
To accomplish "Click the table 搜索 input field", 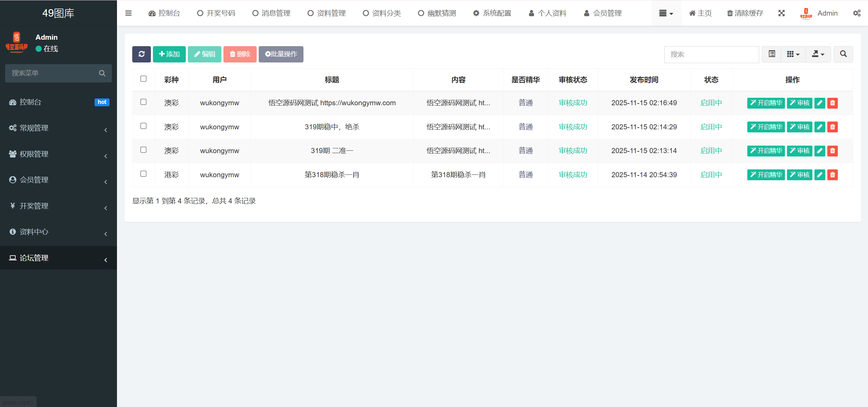I will 711,54.
